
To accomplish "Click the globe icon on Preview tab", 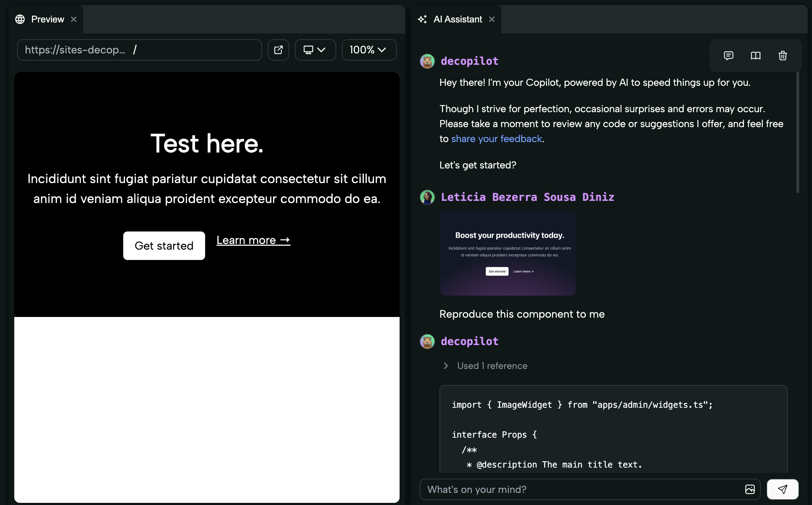I will pos(20,19).
